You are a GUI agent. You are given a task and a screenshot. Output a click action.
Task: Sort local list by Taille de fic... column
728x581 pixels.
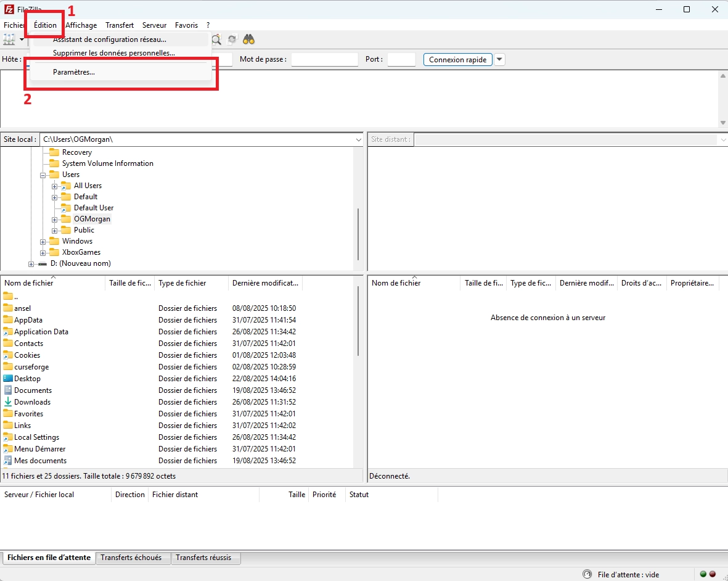130,283
